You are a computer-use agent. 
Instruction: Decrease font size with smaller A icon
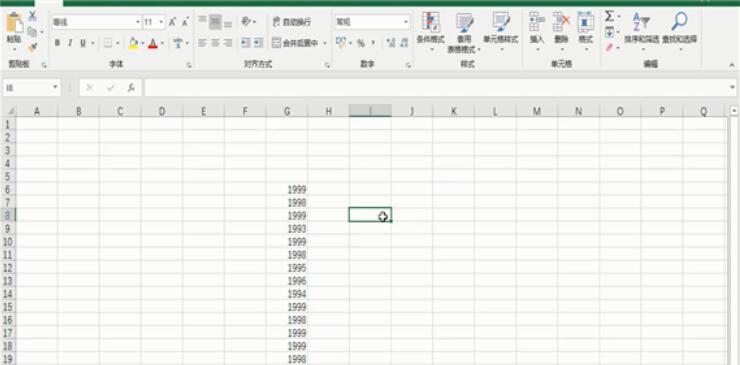(185, 22)
